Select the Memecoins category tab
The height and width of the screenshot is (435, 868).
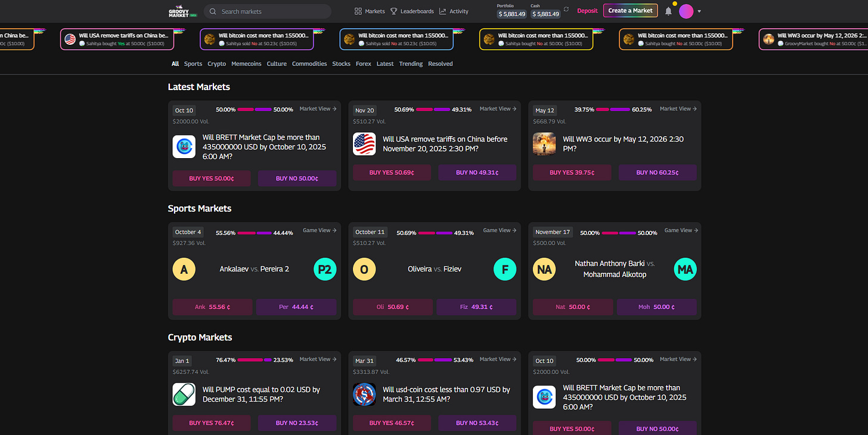[246, 64]
